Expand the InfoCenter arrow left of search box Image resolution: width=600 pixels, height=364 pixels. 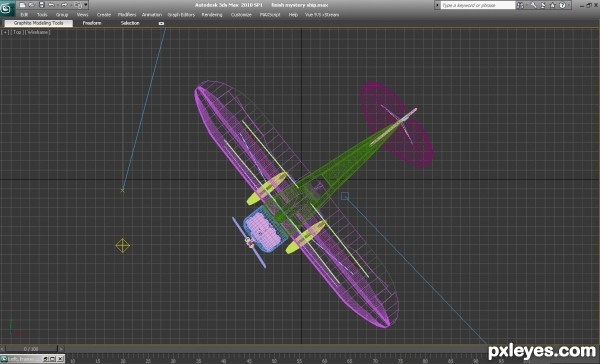[x=437, y=5]
